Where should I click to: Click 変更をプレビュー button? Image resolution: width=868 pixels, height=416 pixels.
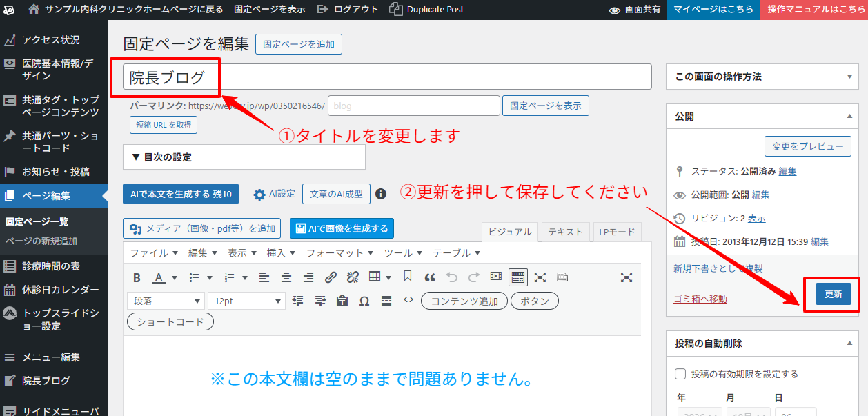[x=808, y=146]
